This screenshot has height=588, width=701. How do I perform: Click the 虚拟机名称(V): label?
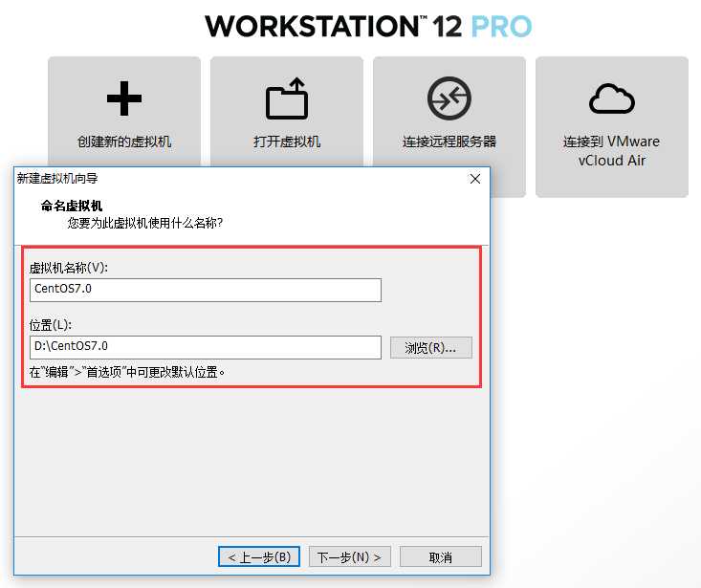point(69,268)
